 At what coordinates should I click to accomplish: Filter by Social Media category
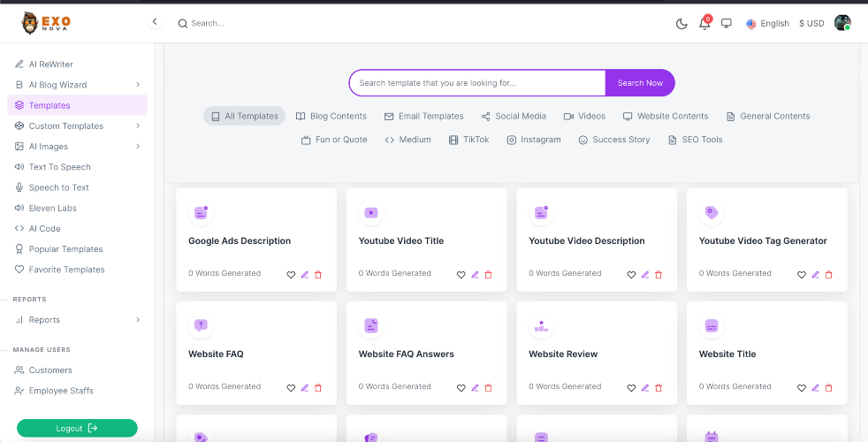514,116
